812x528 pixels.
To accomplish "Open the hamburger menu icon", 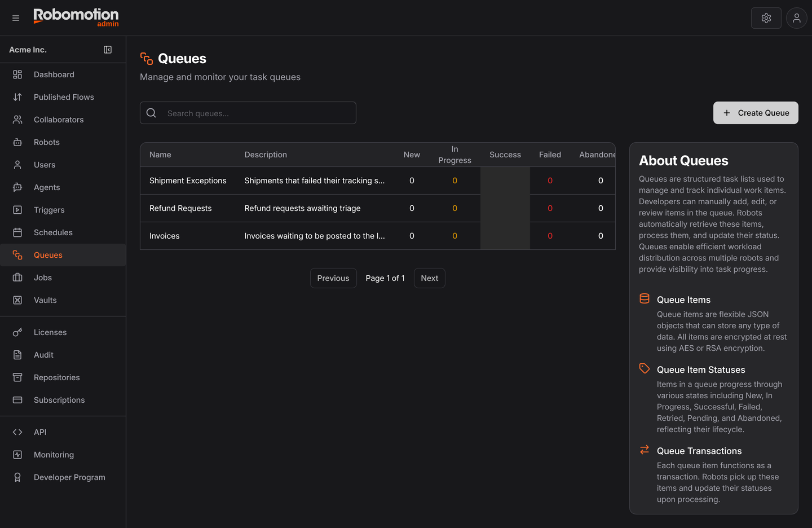I will pos(16,18).
